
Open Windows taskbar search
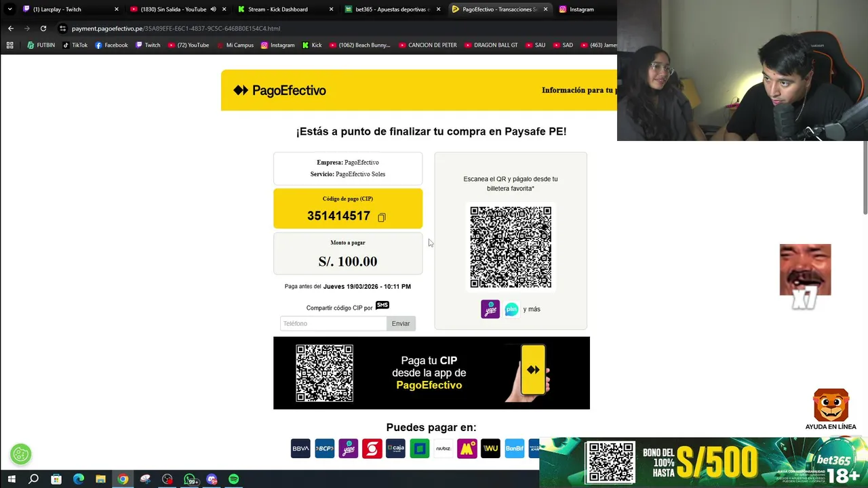(33, 479)
